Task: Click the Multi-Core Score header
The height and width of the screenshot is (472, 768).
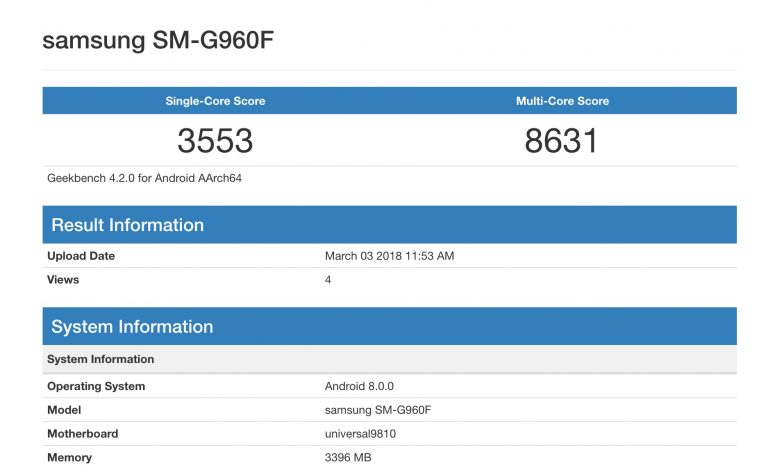Action: tap(562, 101)
